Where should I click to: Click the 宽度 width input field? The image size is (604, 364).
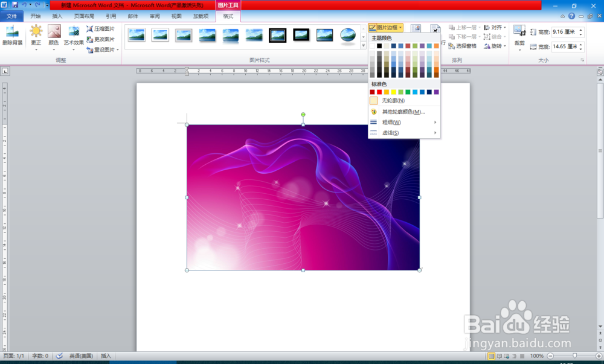(x=564, y=46)
